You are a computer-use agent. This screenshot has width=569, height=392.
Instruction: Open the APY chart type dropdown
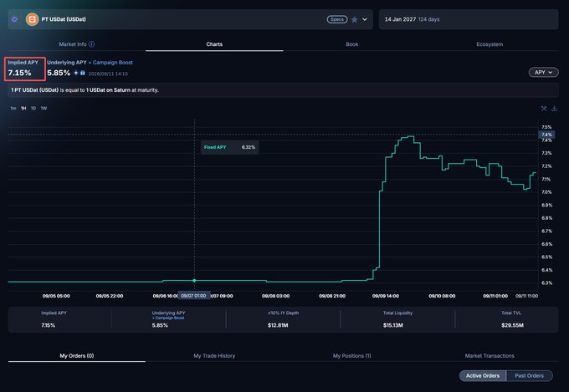point(543,72)
